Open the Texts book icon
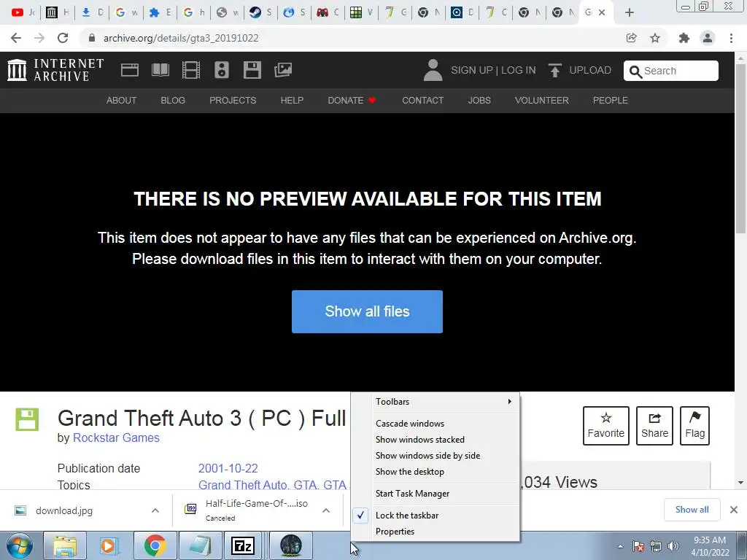747x560 pixels. [x=160, y=70]
